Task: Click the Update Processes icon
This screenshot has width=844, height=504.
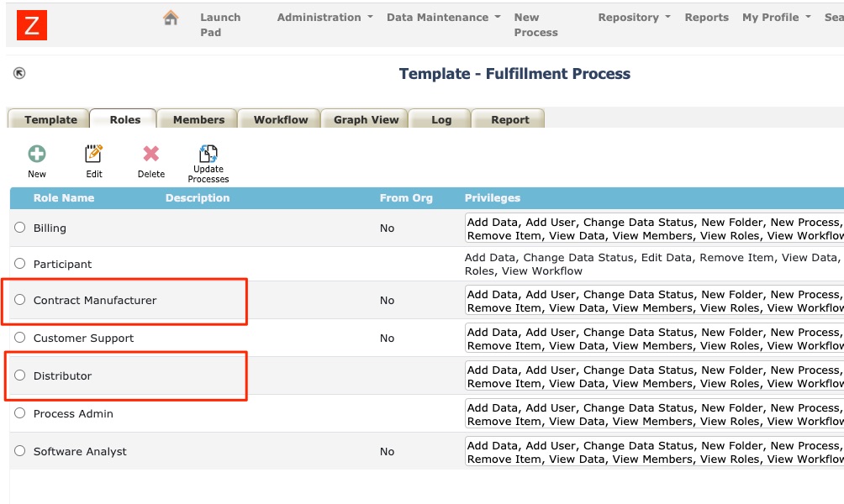Action: click(x=208, y=153)
